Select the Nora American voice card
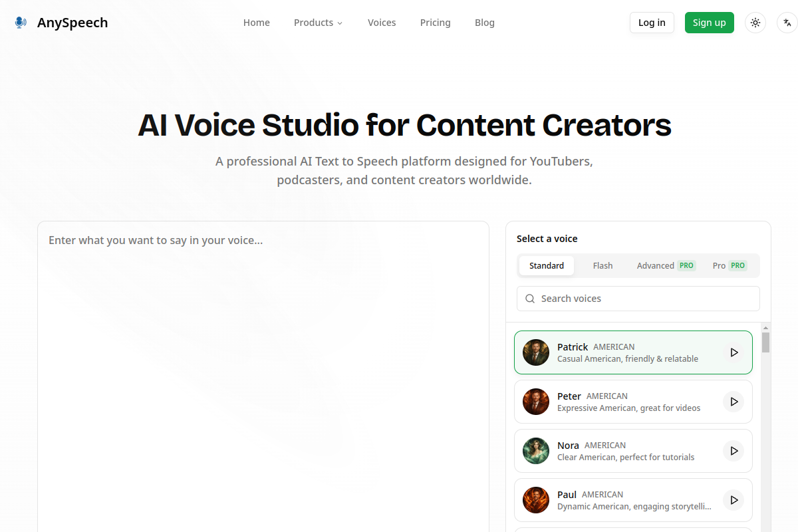This screenshot has width=798, height=532. 633,451
